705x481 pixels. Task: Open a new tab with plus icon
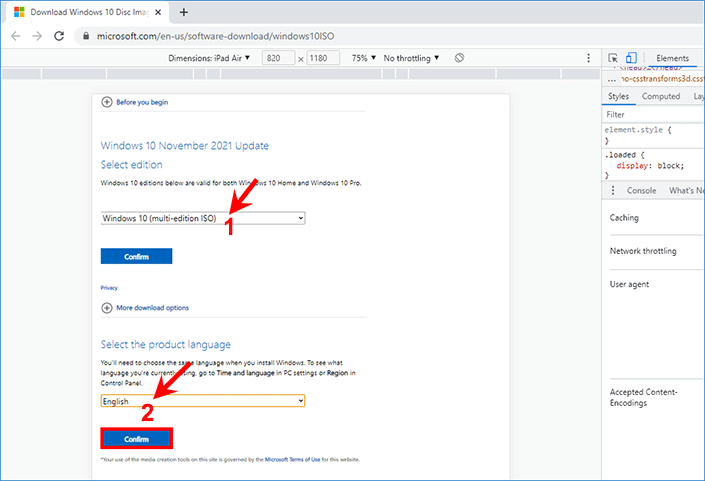(x=183, y=12)
